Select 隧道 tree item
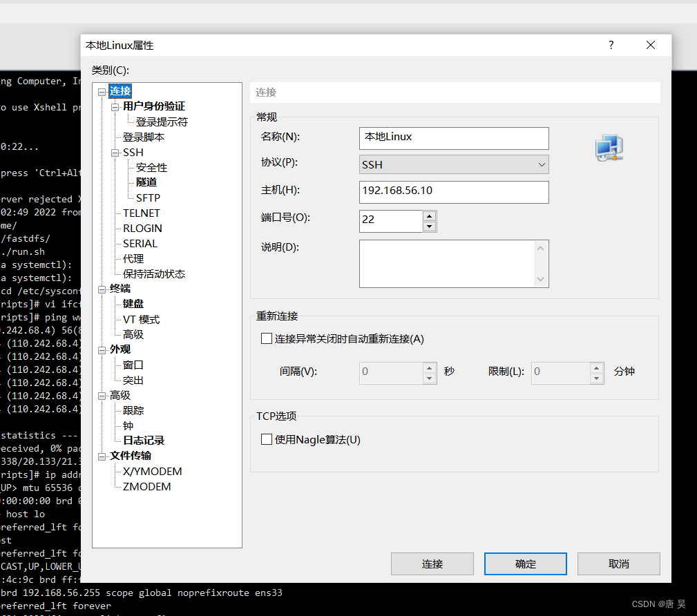The width and height of the screenshot is (697, 616). coord(146,182)
